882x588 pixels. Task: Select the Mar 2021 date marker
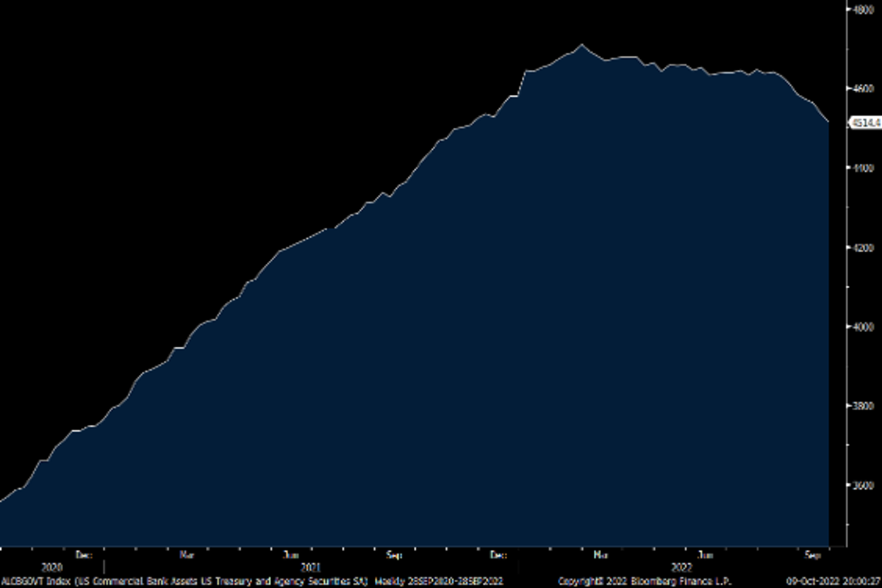coord(187,555)
